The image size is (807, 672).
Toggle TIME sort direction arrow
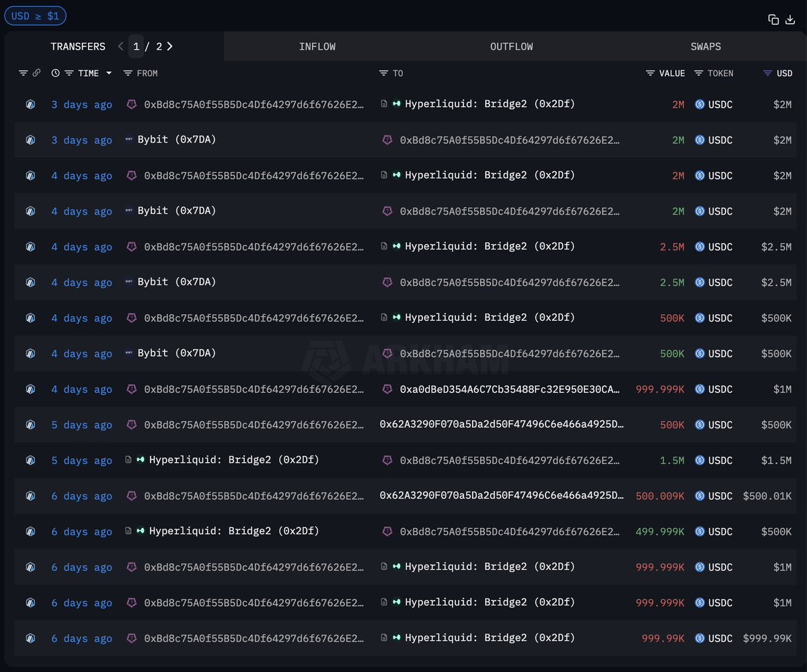tap(108, 73)
